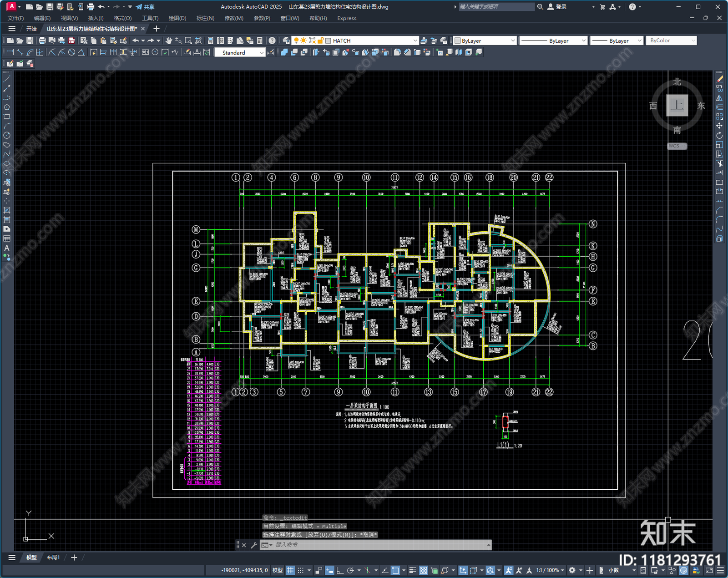Toggle lineweight display in status bar
This screenshot has width=728, height=578.
point(413,570)
